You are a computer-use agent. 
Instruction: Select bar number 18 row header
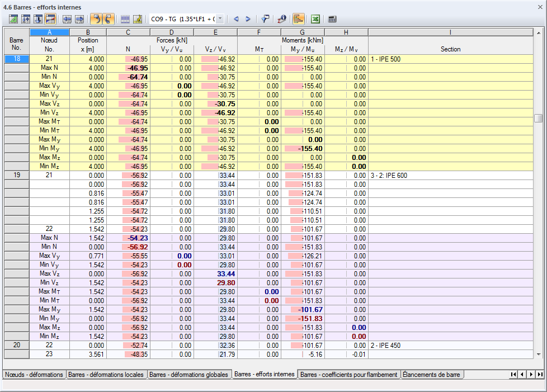(x=17, y=59)
